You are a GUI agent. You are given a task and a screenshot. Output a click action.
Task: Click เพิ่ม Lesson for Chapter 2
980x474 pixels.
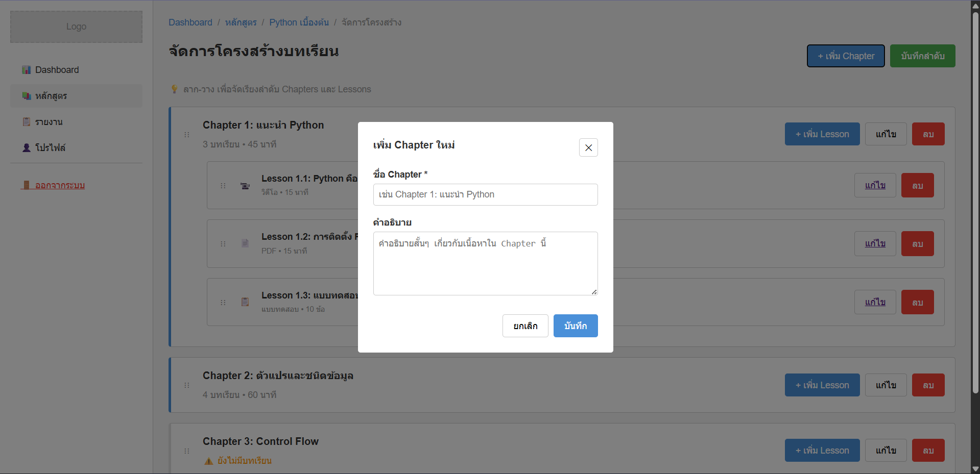pyautogui.click(x=822, y=385)
